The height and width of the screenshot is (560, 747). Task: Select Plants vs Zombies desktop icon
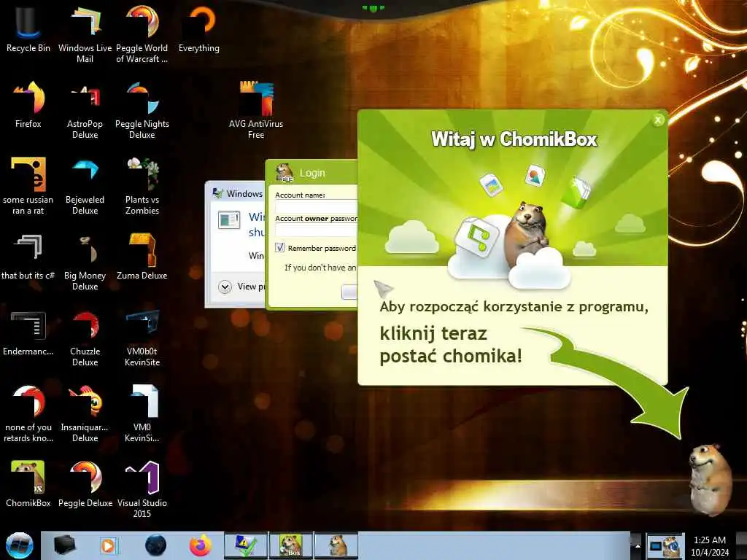click(142, 184)
